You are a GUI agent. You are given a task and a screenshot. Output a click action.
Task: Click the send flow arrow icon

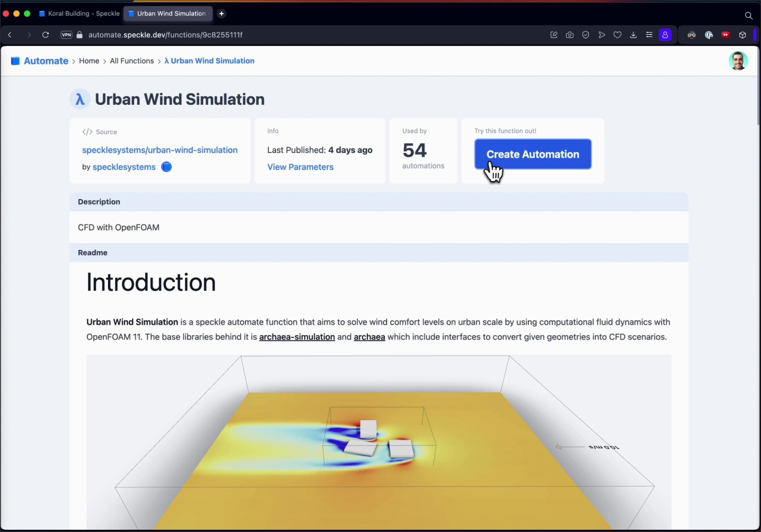pos(602,35)
